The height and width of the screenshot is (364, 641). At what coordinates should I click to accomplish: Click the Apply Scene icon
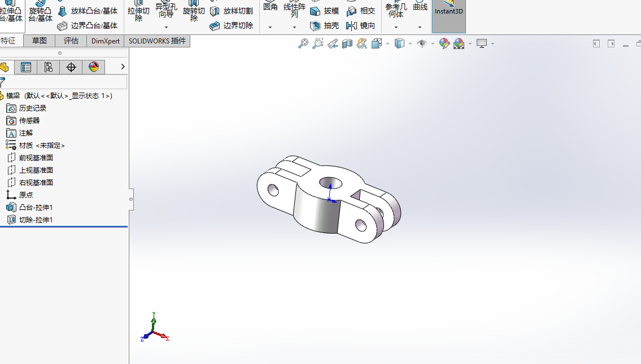click(459, 43)
